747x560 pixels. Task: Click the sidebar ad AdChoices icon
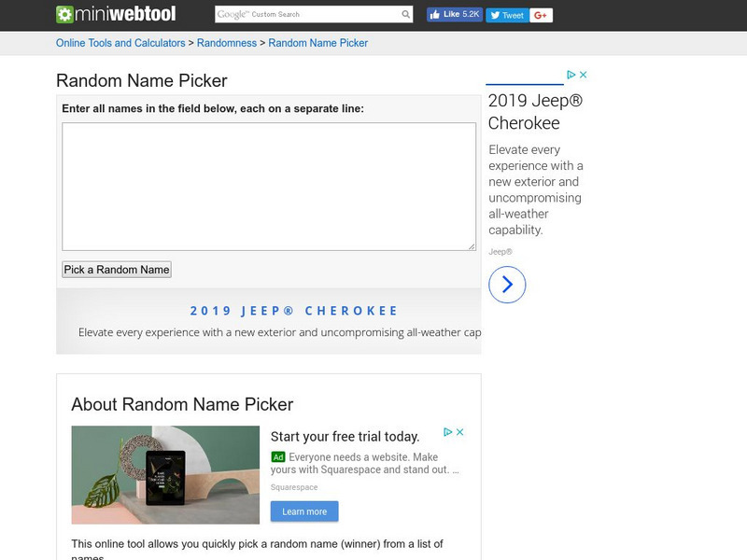[x=571, y=75]
